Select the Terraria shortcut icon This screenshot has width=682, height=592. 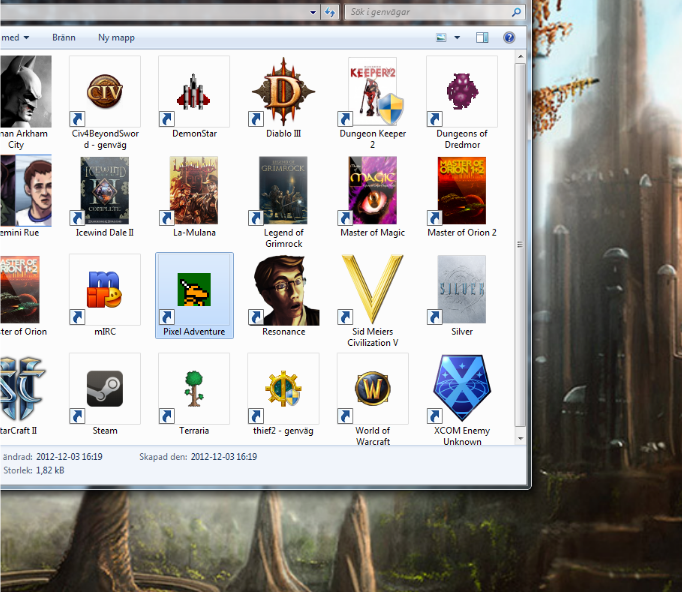tap(194, 388)
